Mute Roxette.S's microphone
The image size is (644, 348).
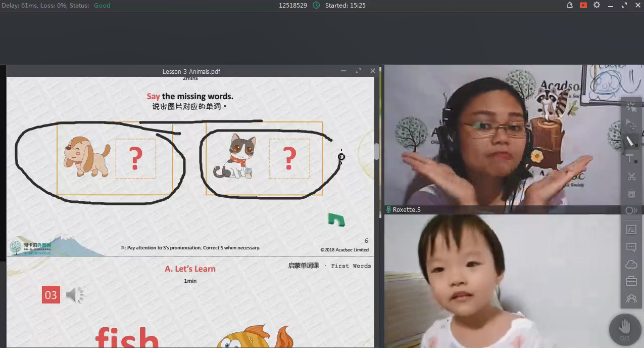tap(389, 209)
